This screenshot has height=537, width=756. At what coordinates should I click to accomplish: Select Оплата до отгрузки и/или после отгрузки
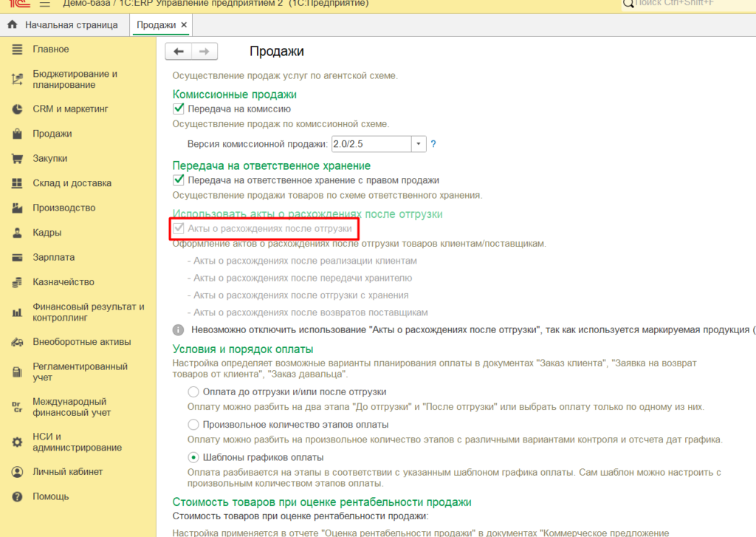pyautogui.click(x=193, y=391)
